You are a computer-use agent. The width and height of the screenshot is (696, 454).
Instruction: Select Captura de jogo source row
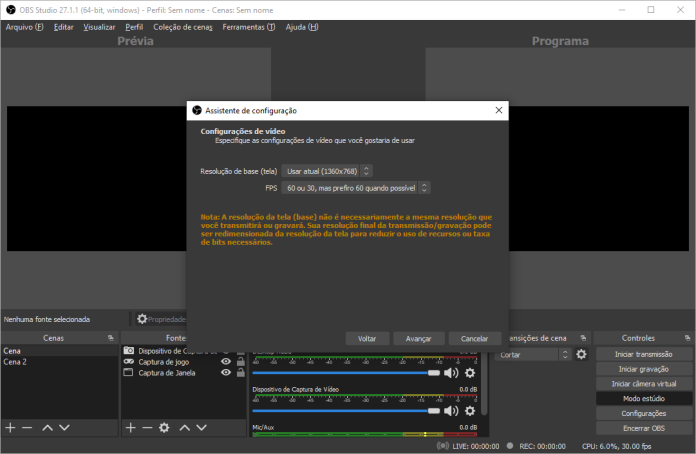184,362
